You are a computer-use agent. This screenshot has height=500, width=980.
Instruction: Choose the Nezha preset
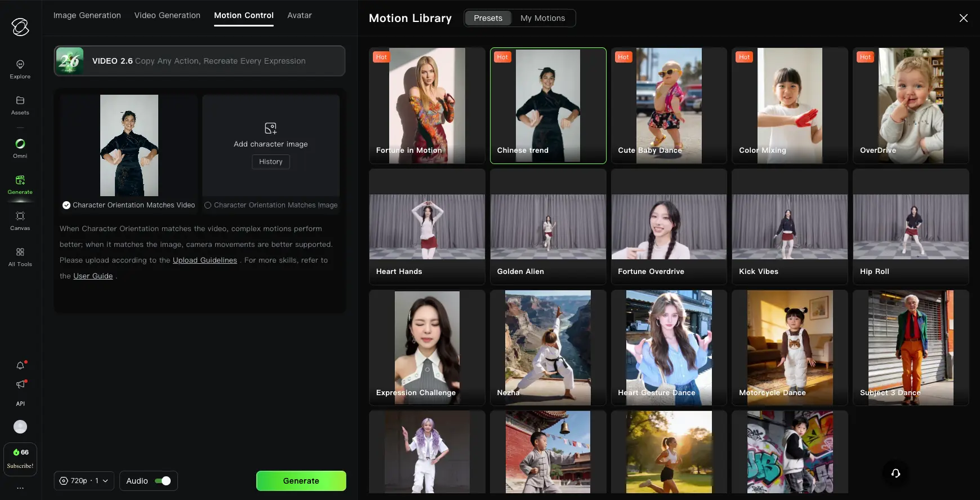548,348
